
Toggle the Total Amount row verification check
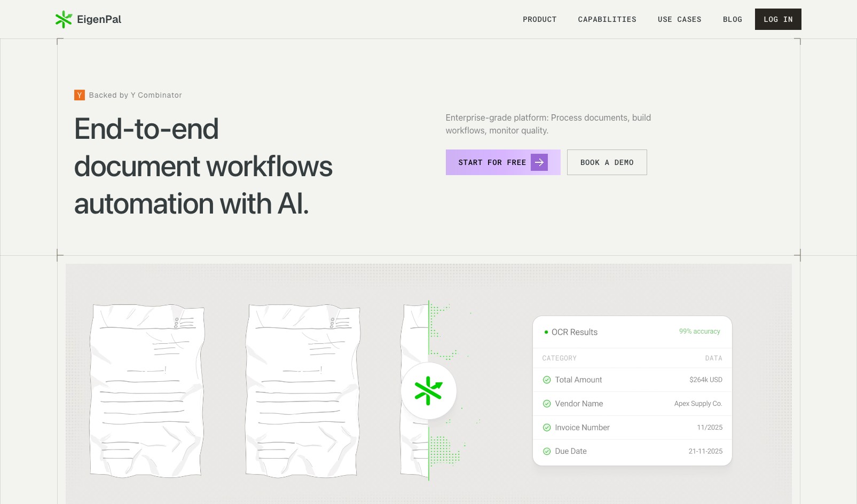(547, 380)
